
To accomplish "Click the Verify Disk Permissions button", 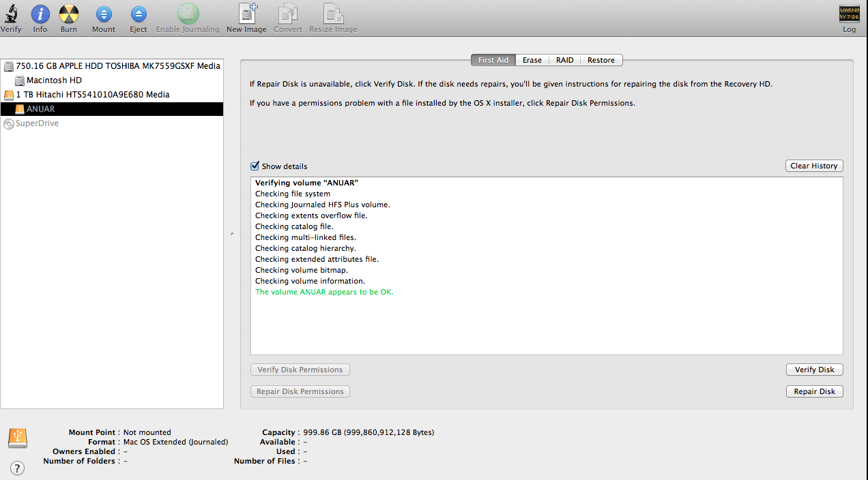I will point(300,370).
